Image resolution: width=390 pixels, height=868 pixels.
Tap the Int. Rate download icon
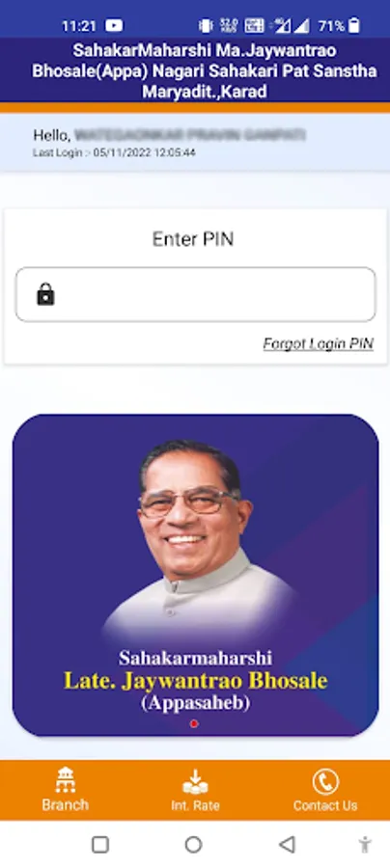pos(195,781)
